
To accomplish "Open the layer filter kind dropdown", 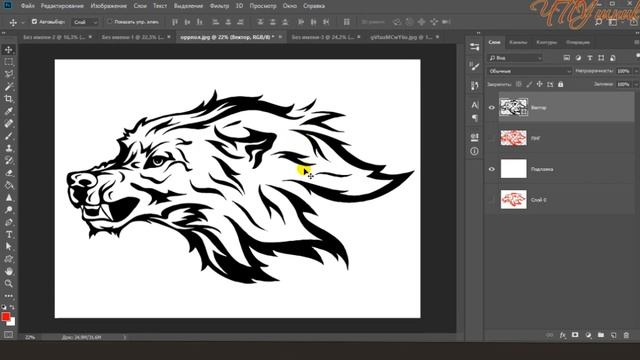I will tap(515, 58).
